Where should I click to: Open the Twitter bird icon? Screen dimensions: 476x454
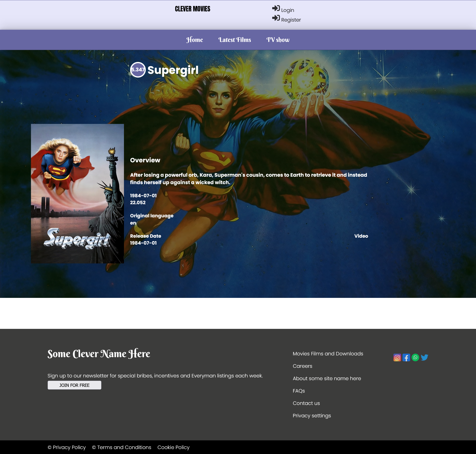[x=424, y=357]
